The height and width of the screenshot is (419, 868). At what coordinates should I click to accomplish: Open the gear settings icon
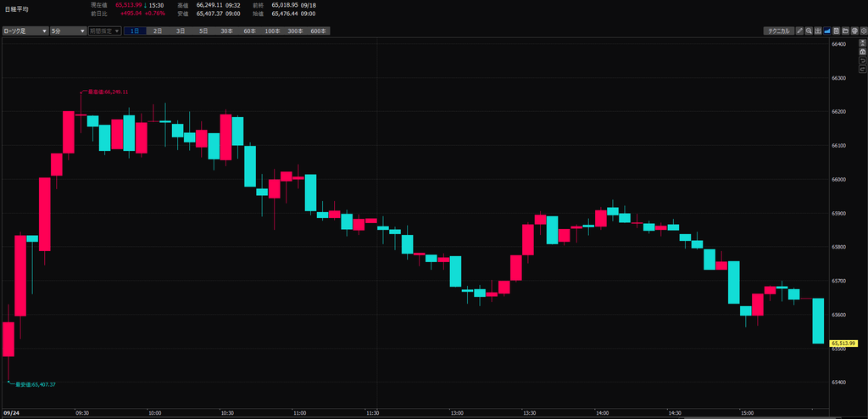(x=864, y=31)
